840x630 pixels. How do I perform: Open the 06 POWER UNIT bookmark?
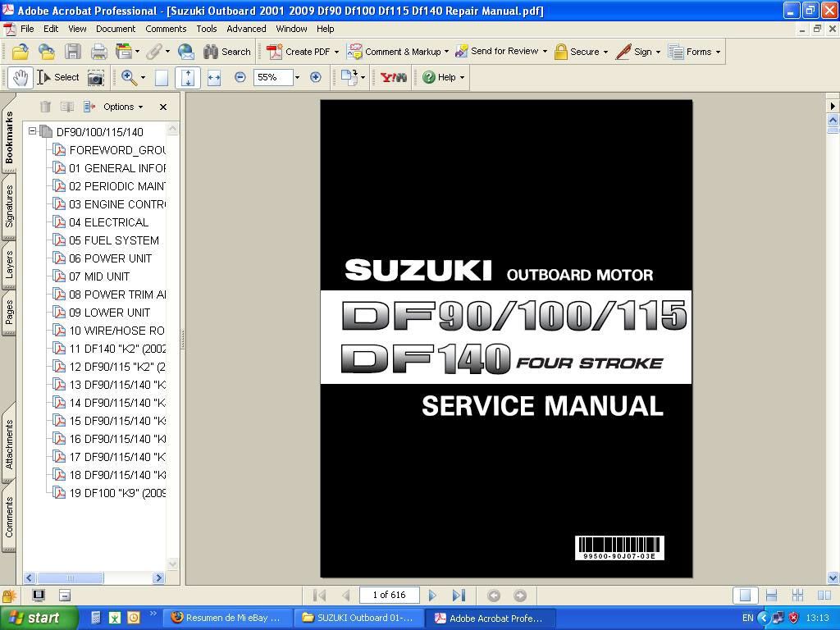click(x=110, y=258)
